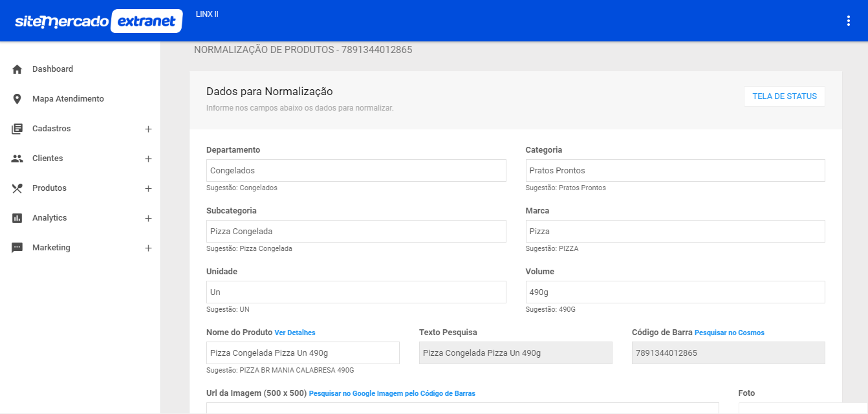Open Google image search by barcode link

392,393
